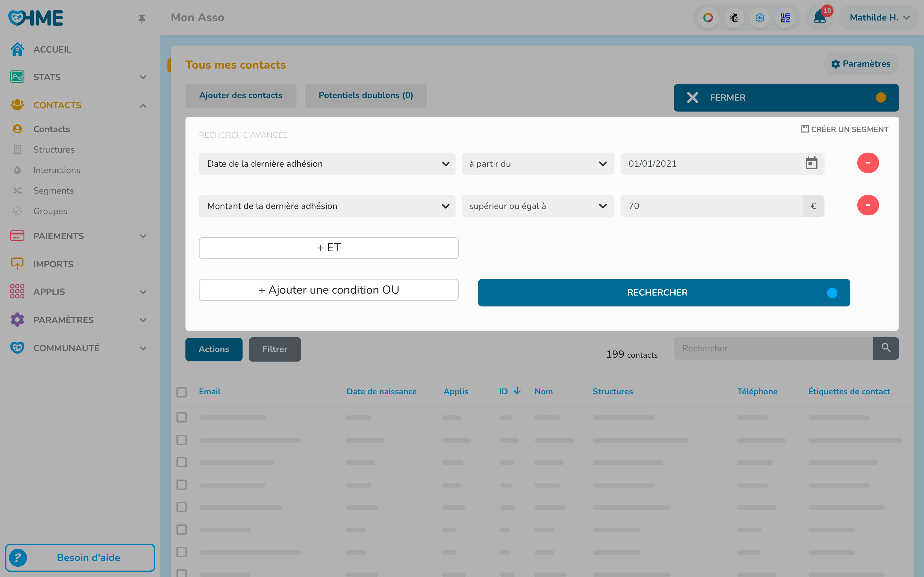Click the magnifier search button
924x577 pixels.
point(886,348)
